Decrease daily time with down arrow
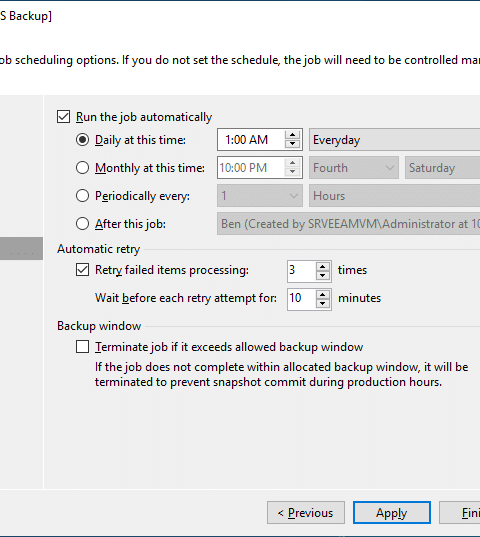This screenshot has height=537, width=480. pos(292,144)
